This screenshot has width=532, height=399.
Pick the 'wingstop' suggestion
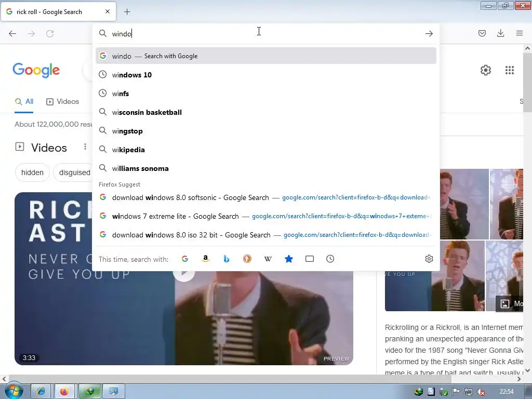pyautogui.click(x=266, y=131)
